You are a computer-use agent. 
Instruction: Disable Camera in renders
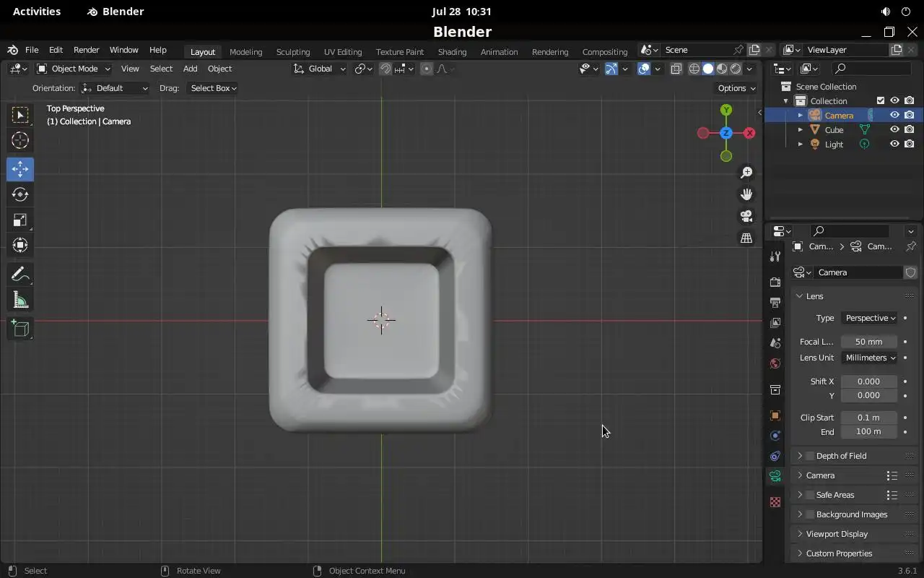(909, 115)
